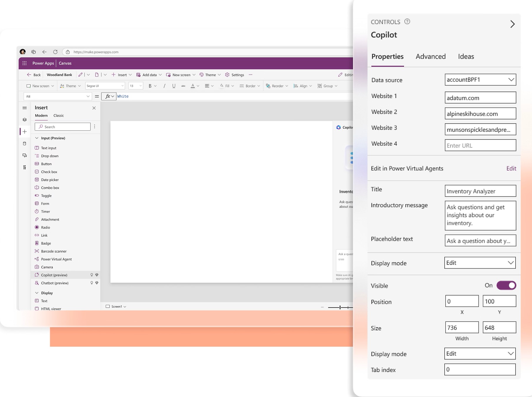Toggle underline text formatting

(x=174, y=86)
